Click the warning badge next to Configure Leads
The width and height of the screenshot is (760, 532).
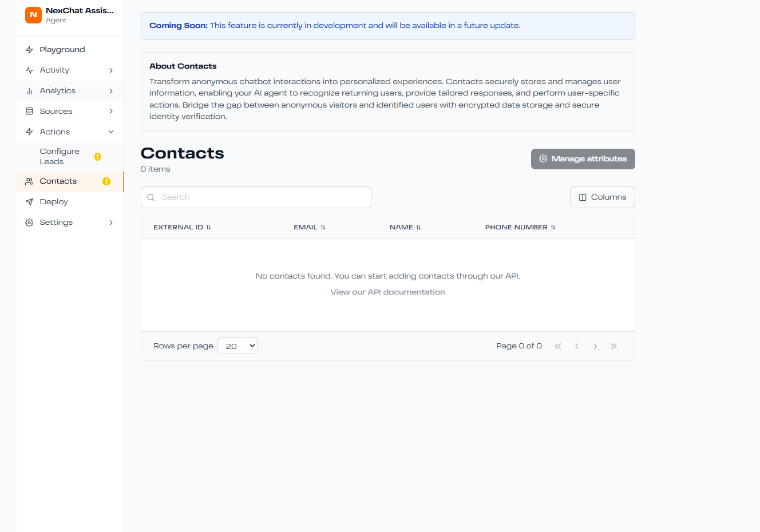[97, 157]
